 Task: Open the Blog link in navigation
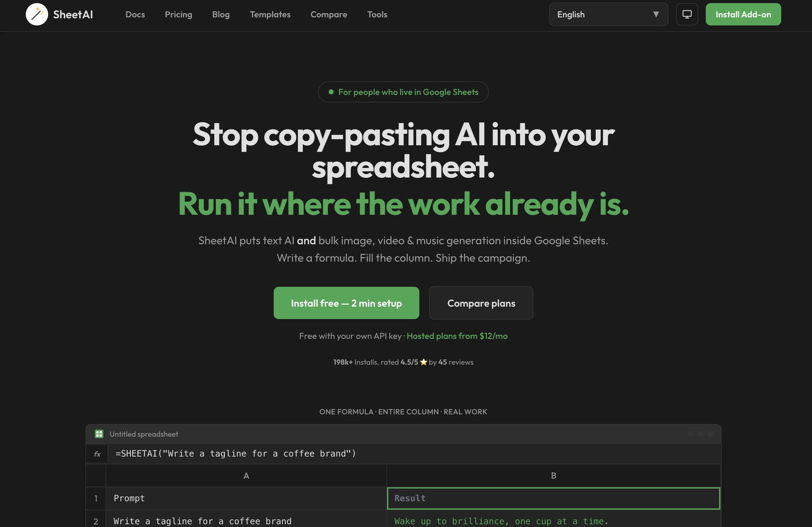tap(221, 14)
